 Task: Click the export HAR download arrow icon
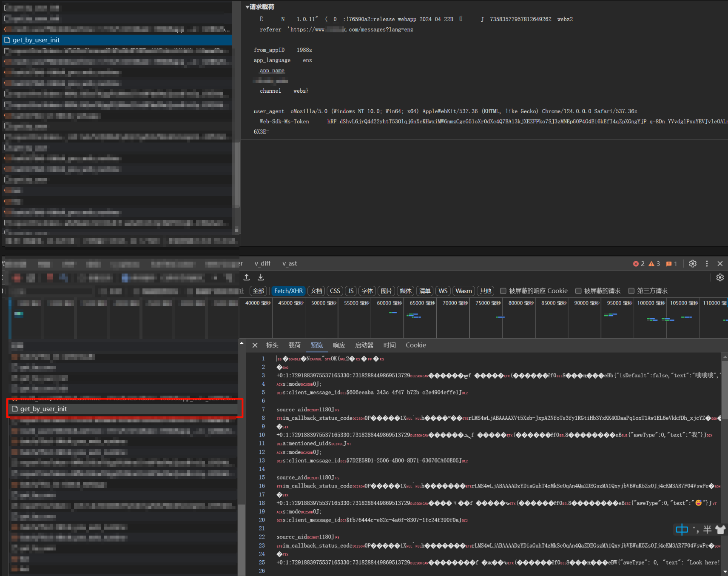(x=261, y=277)
